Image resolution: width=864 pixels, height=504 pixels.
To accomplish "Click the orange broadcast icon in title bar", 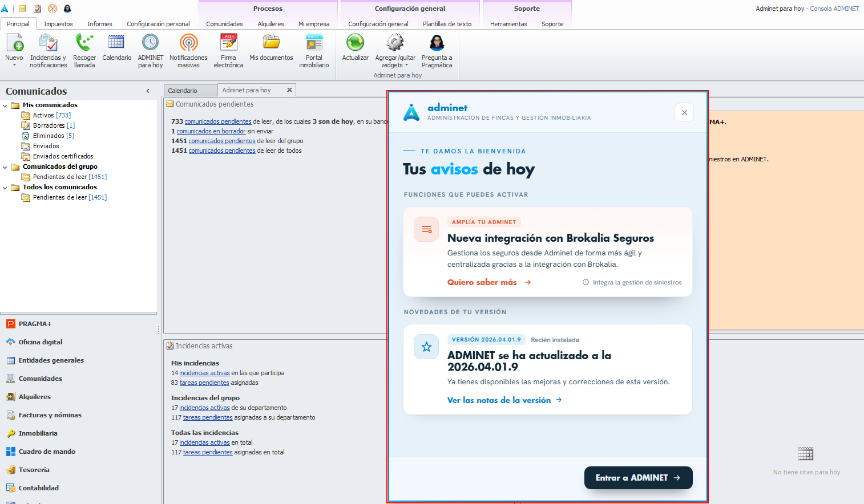I will point(53,9).
